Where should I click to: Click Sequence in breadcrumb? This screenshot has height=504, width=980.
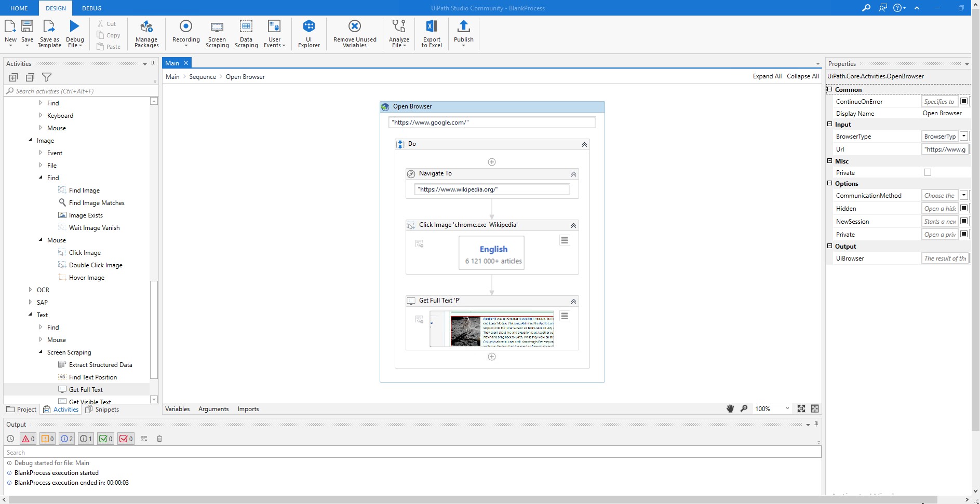click(x=203, y=77)
